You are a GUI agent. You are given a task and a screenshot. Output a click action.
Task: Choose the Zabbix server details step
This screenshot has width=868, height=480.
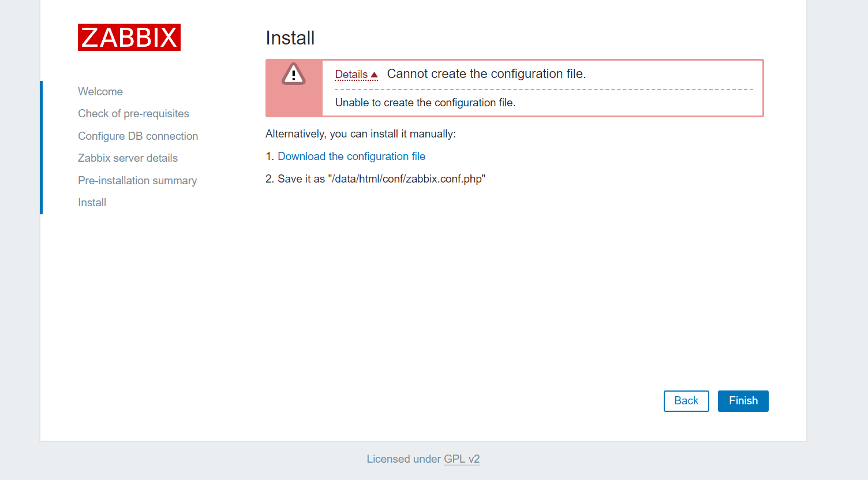(128, 158)
